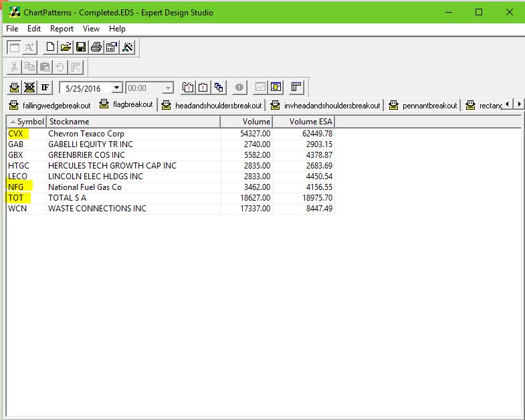Click GREENBRIER COS INC name
This screenshot has width=525, height=420.
[86, 155]
